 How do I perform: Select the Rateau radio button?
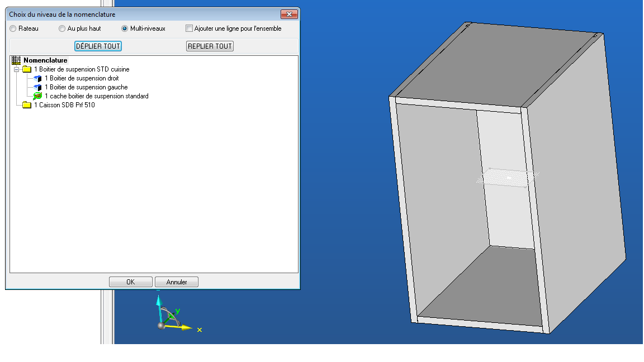[x=13, y=28]
